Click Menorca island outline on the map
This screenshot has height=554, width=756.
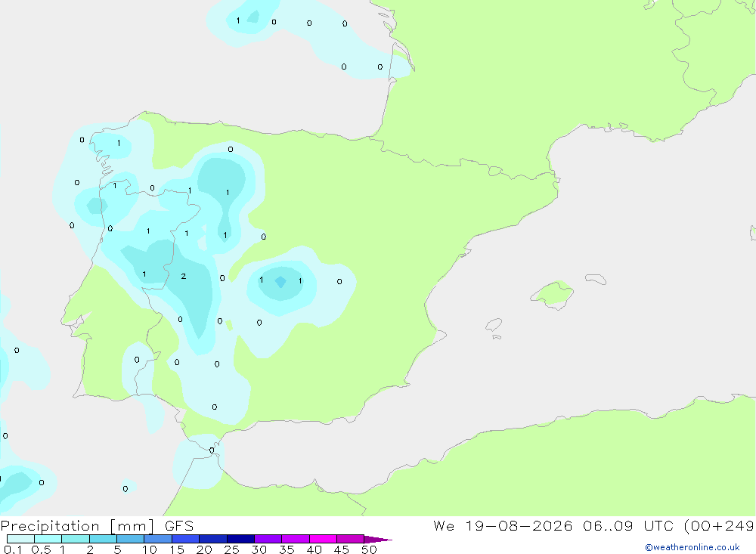(x=596, y=279)
